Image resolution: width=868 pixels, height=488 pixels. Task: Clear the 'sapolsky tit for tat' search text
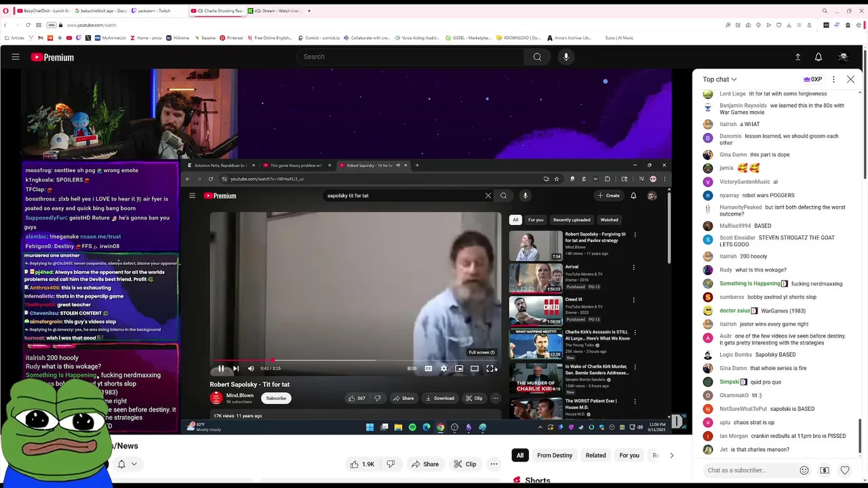coord(488,196)
